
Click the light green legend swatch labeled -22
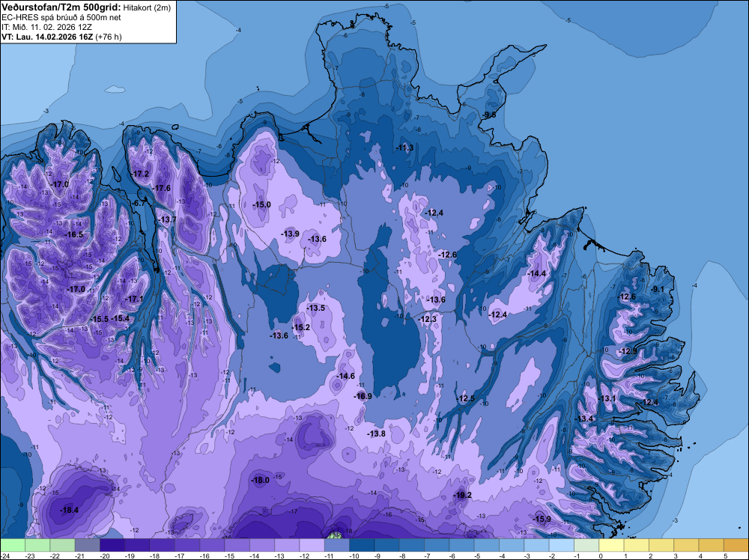click(x=63, y=545)
